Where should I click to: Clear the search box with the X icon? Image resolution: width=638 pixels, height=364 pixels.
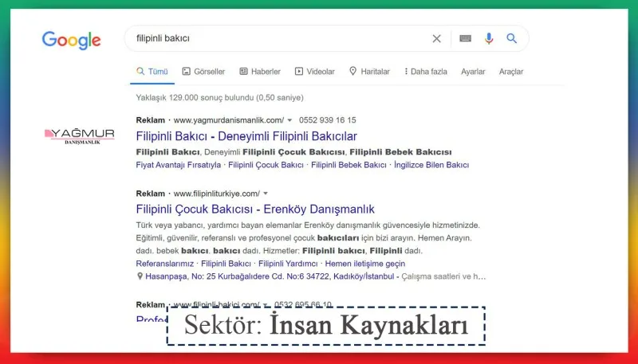(436, 38)
